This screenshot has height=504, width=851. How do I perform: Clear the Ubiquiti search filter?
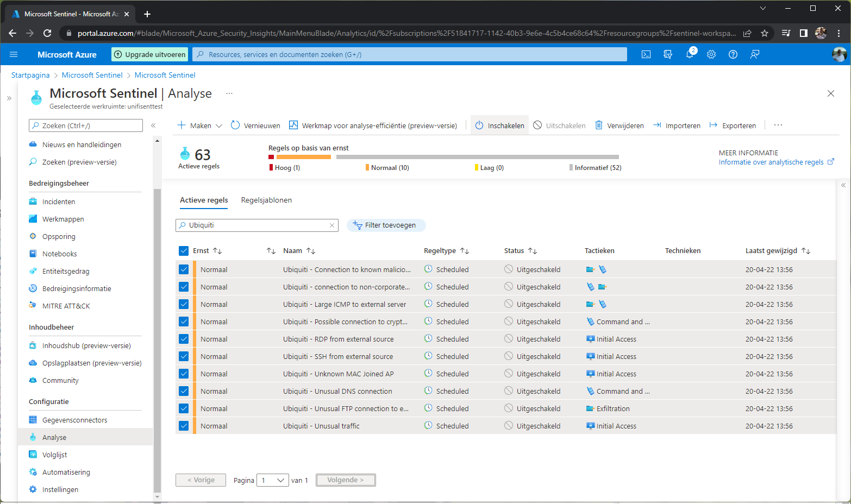pos(331,225)
